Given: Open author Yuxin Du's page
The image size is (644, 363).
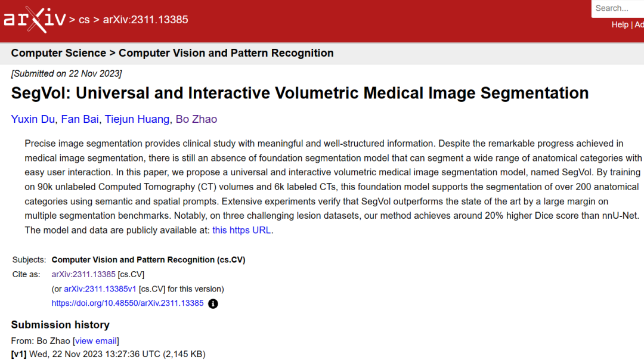Looking at the screenshot, I should (x=33, y=119).
